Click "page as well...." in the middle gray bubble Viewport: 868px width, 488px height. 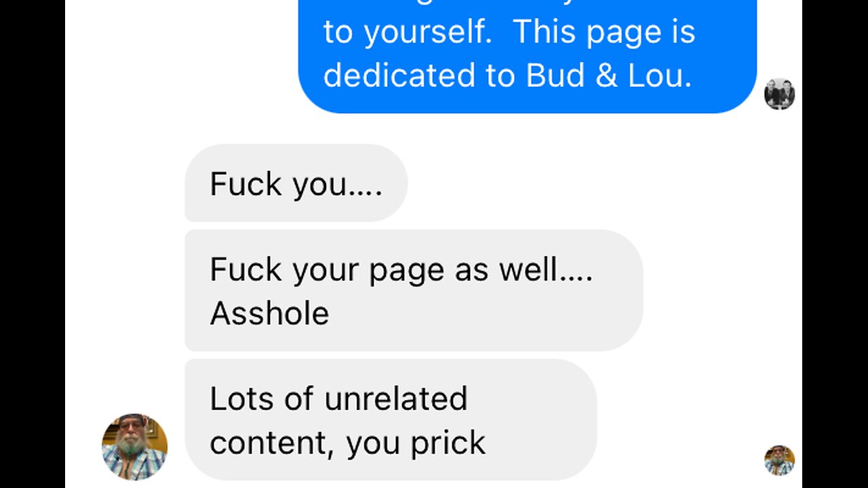point(481,270)
